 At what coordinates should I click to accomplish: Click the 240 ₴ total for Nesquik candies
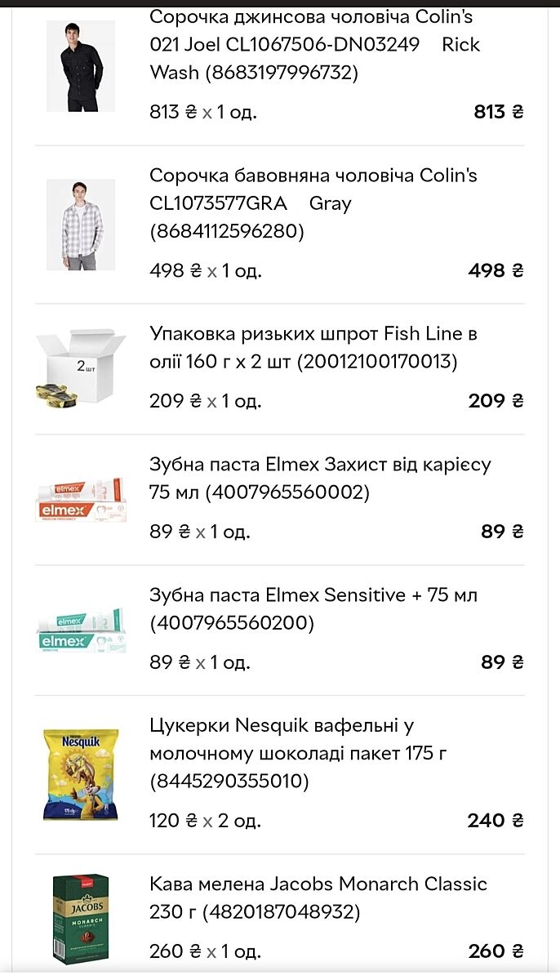pos(496,821)
